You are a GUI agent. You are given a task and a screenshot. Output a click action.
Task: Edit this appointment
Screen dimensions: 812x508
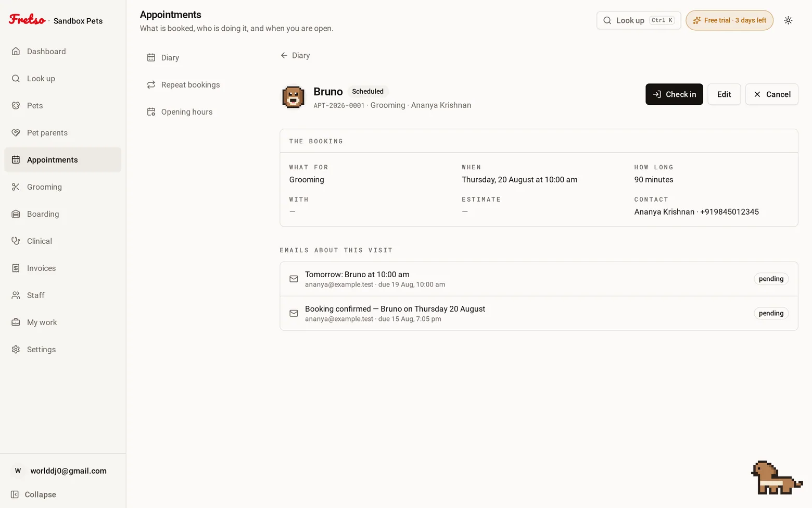pos(724,94)
